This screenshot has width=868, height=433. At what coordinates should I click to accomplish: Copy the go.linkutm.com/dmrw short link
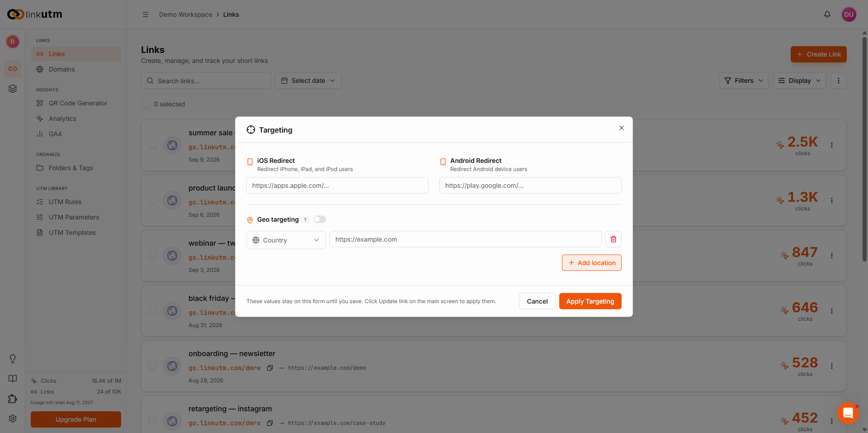pyautogui.click(x=270, y=368)
